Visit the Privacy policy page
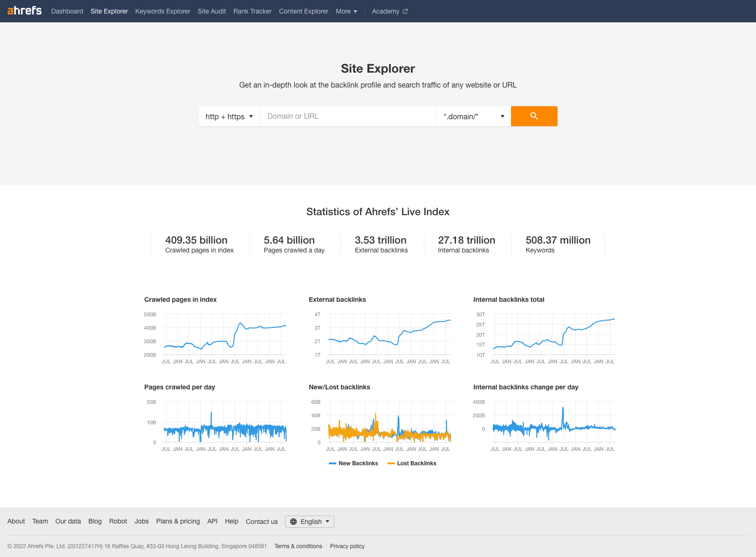756x557 pixels. point(347,546)
